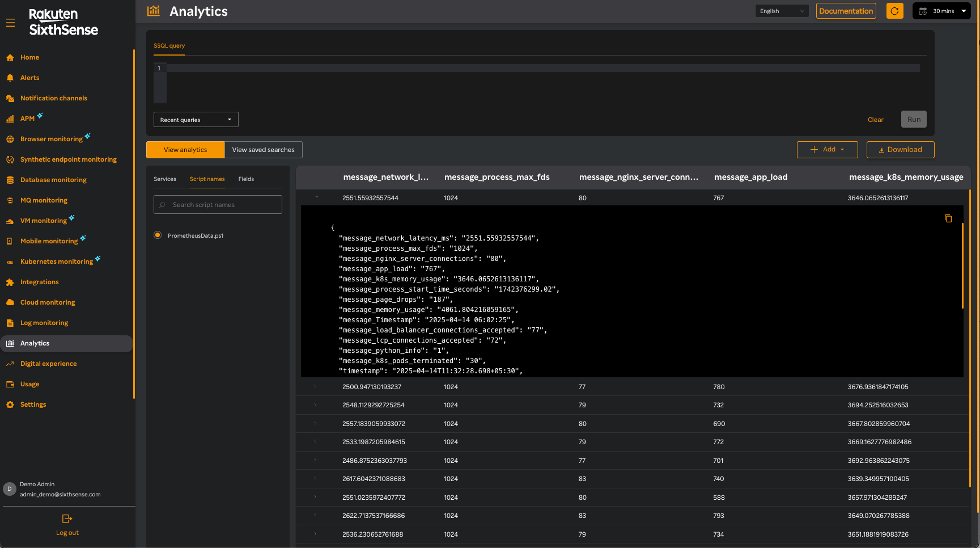The height and width of the screenshot is (548, 980).
Task: Select the SSQL query tab
Action: 169,45
